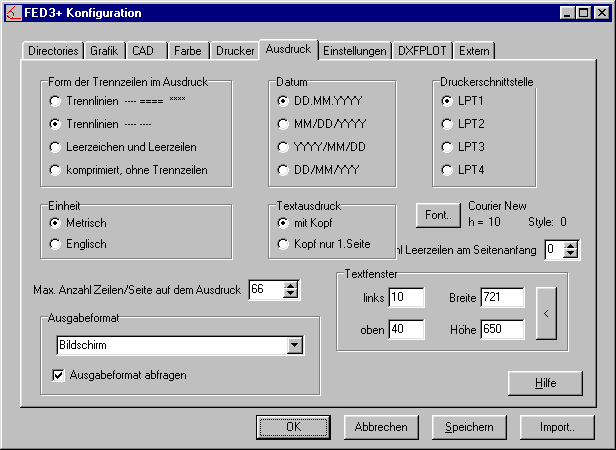
Task: Click the '<' button beside Textfenster fields
Action: [x=546, y=313]
